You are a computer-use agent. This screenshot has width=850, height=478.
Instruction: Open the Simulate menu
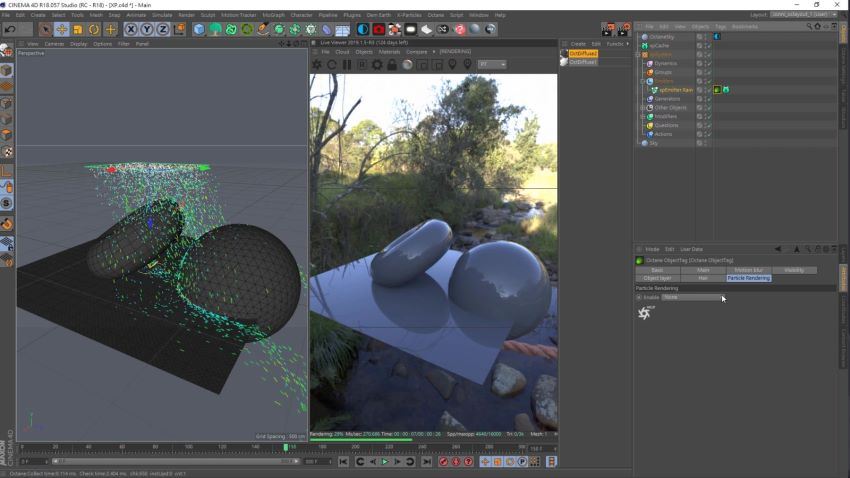[162, 15]
